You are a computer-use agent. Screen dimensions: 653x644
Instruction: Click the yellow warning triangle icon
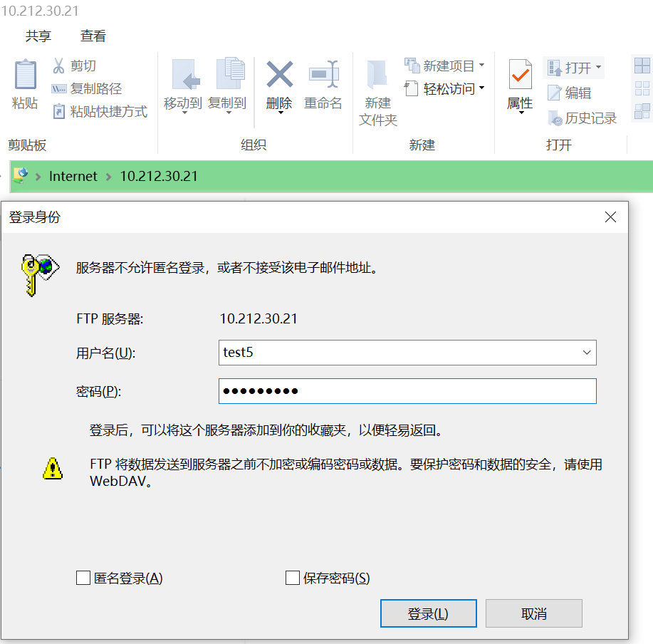(x=53, y=469)
